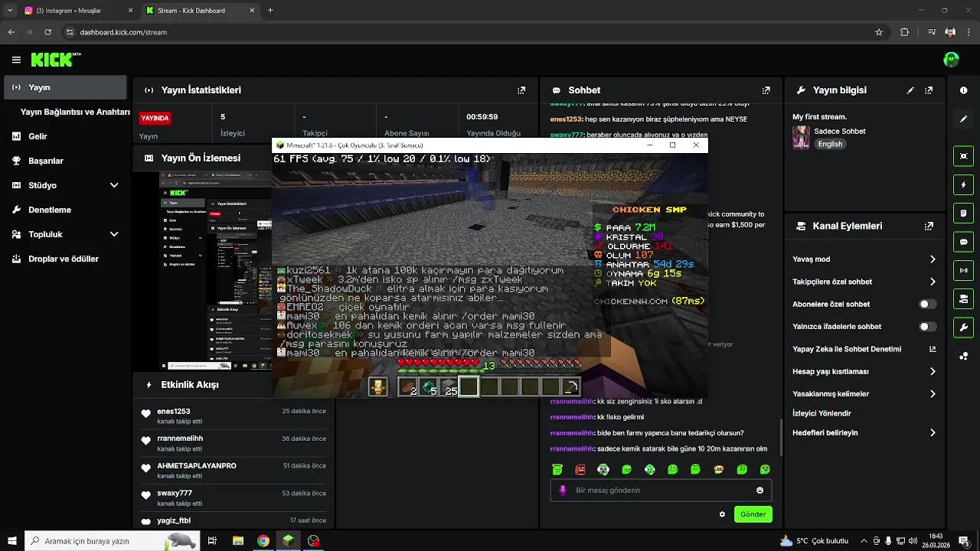Toggle the wrench stream info widget in the right rail
Viewport: 980px width, 551px height.
click(x=964, y=328)
